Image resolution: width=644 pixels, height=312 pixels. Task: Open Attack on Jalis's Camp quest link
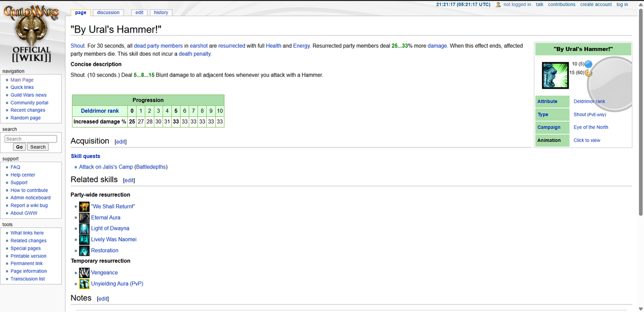coord(106,167)
